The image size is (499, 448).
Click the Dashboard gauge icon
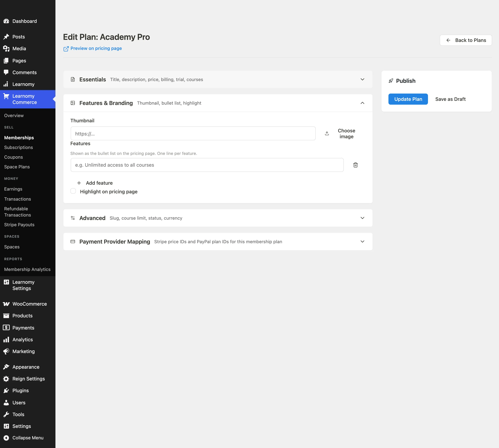(6, 21)
